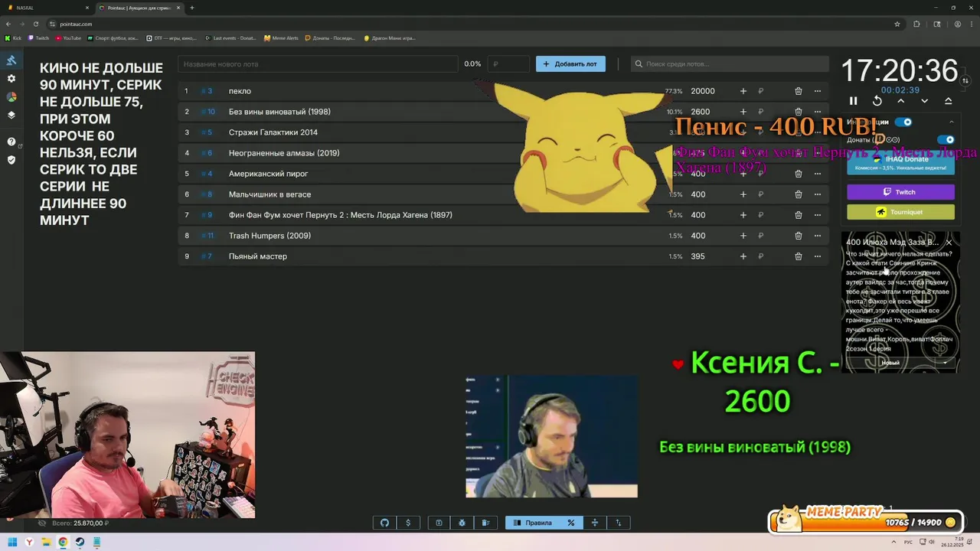This screenshot has height=551, width=980.
Task: Open the shield icon in the left sidebar
Action: click(11, 160)
